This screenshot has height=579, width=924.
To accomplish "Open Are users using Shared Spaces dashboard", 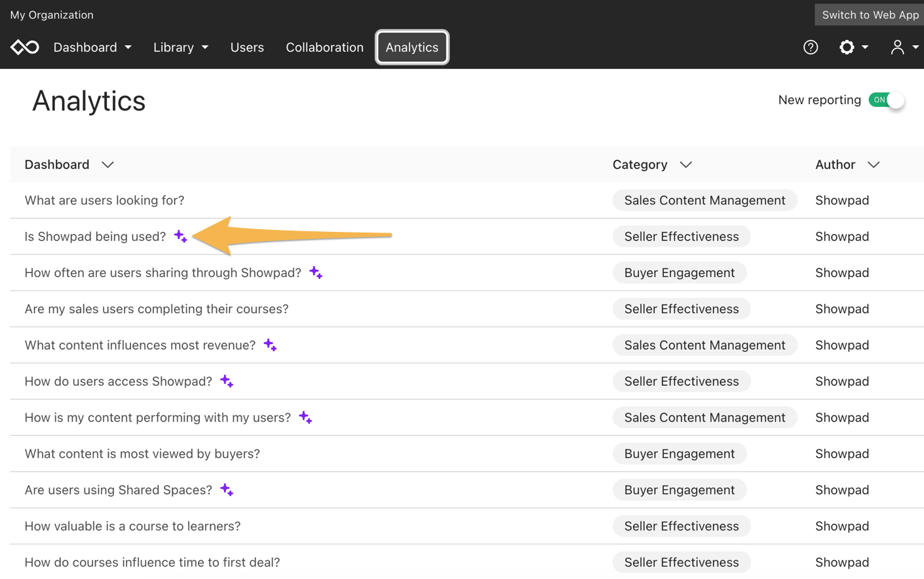I will [118, 490].
